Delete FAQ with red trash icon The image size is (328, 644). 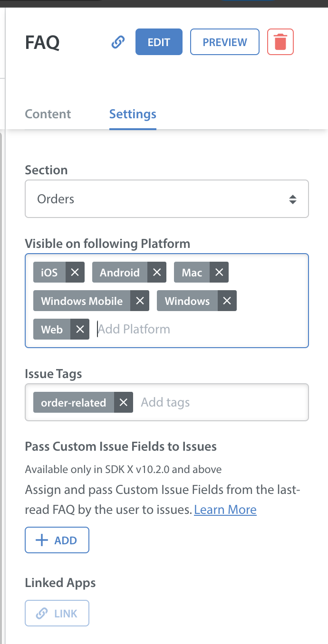pyautogui.click(x=280, y=42)
